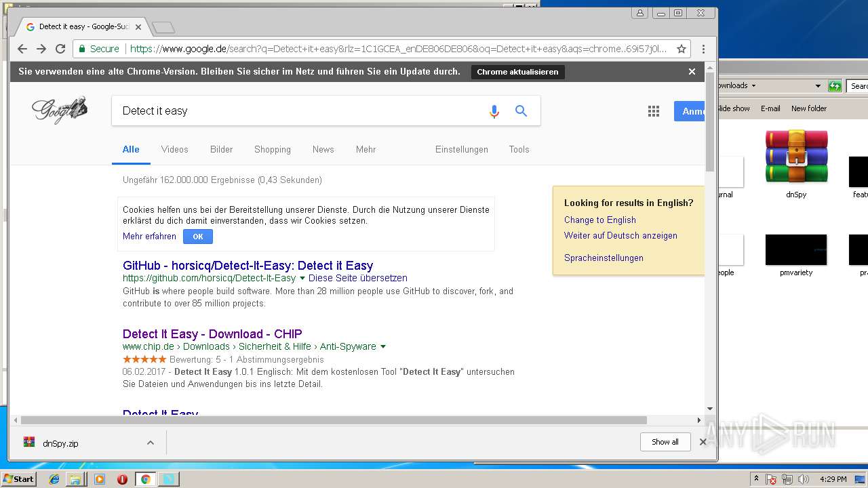Open dnSpy archive in Explorer window
868x488 pixels.
coord(796,164)
